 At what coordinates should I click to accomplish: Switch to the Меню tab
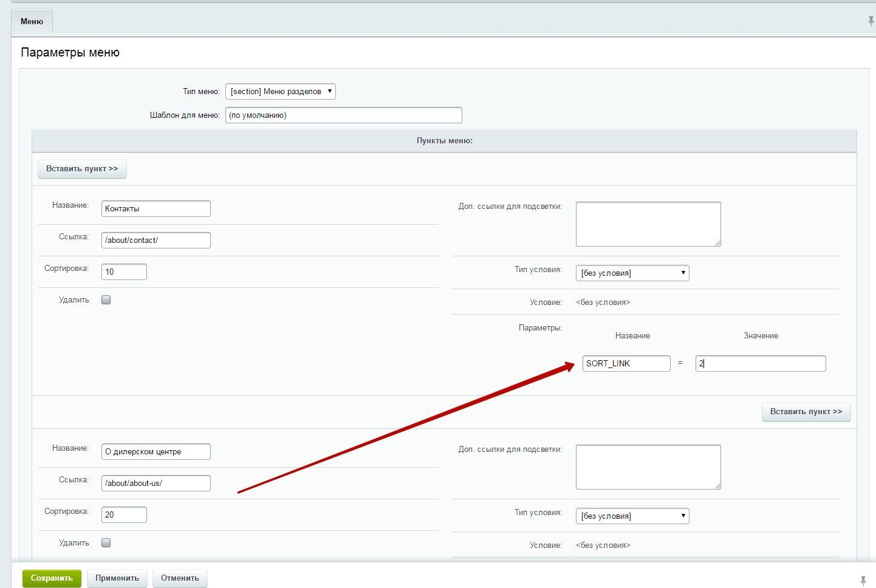click(32, 21)
